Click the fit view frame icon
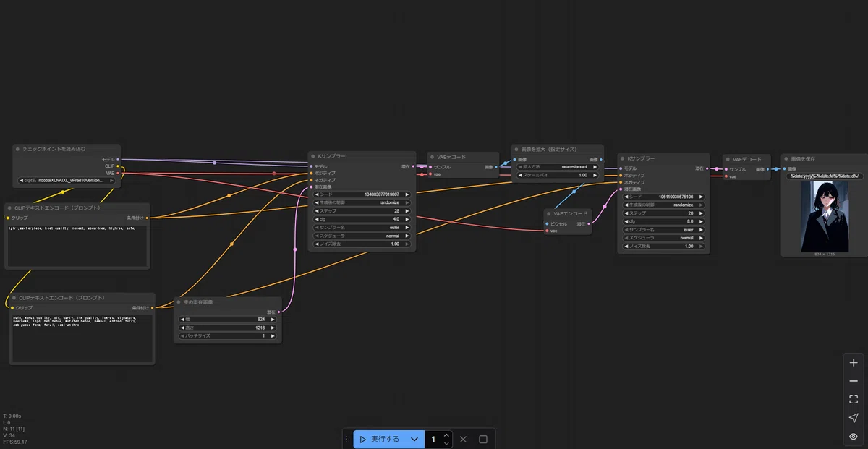Screen dimensions: 868x449 coord(854,399)
